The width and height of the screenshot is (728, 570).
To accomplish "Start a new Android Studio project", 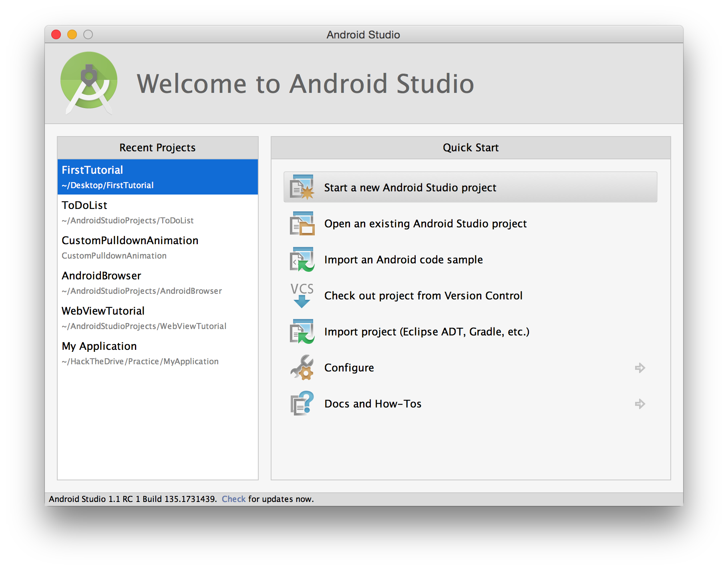I will [470, 187].
